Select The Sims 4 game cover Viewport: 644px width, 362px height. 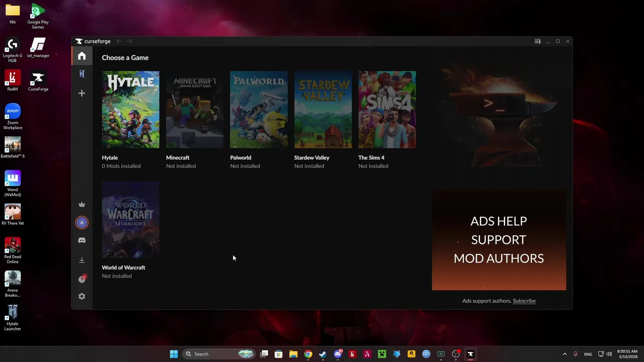pyautogui.click(x=387, y=110)
